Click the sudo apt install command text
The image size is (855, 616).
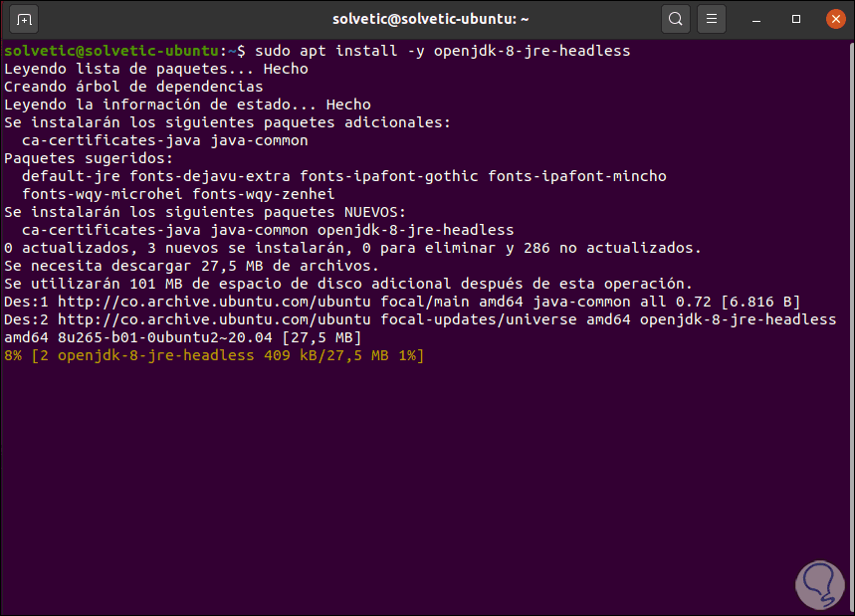(443, 51)
